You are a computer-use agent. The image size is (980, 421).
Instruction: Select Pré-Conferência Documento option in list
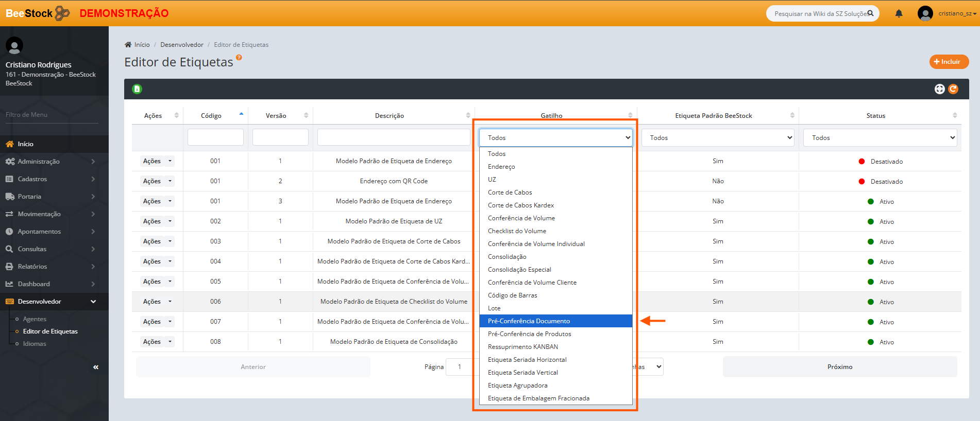[x=529, y=321]
